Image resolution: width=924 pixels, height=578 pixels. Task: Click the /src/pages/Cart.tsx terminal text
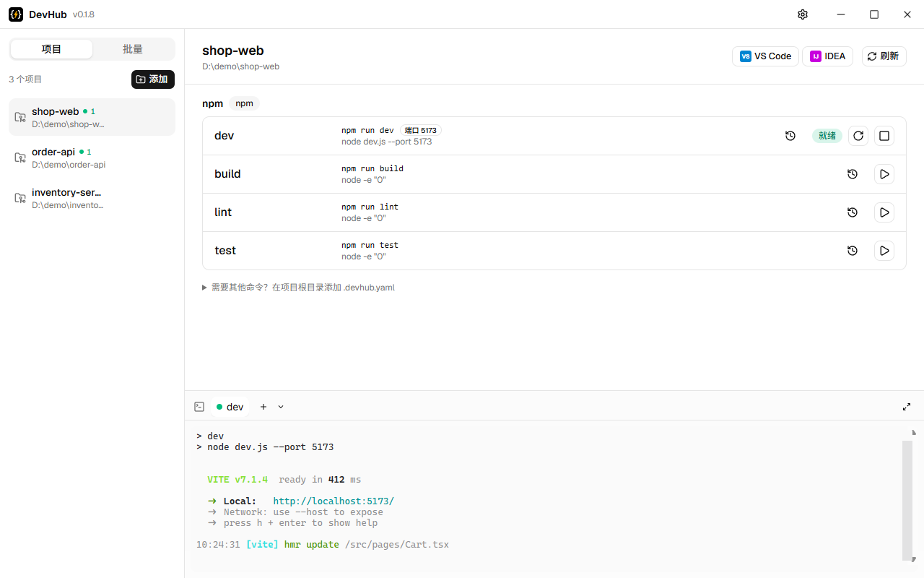(x=396, y=545)
